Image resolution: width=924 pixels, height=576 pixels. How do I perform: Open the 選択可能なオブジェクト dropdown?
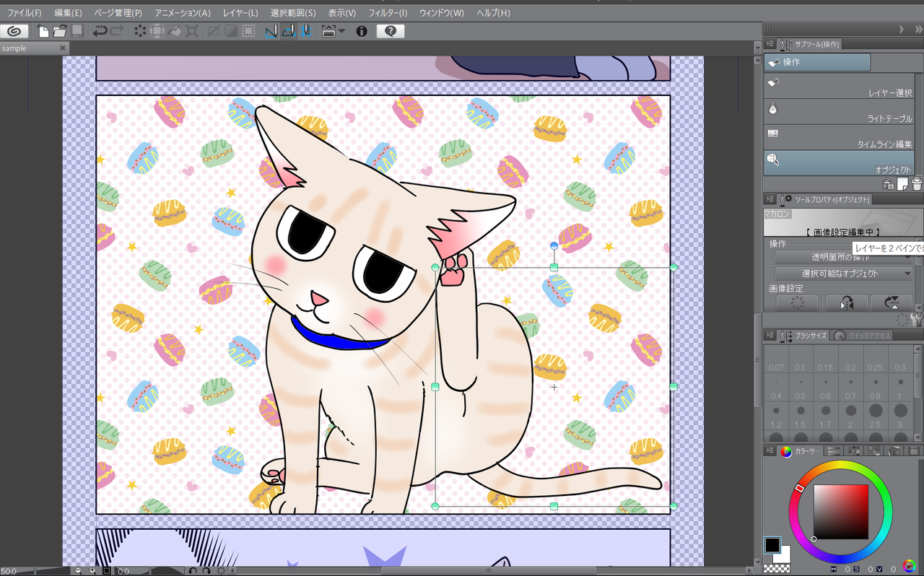[x=843, y=274]
